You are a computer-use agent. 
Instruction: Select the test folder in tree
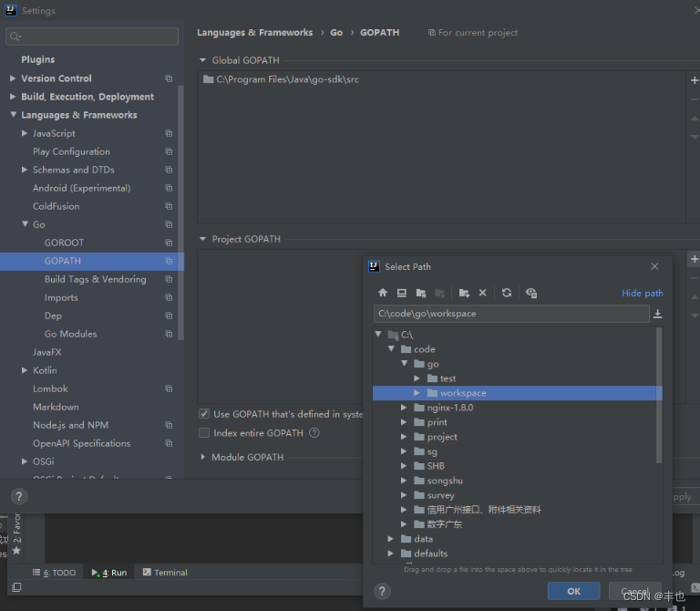(448, 378)
